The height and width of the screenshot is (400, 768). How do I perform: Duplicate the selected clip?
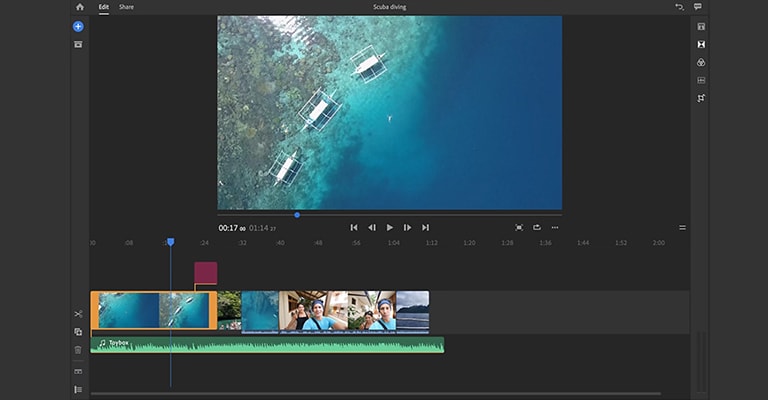tap(78, 332)
